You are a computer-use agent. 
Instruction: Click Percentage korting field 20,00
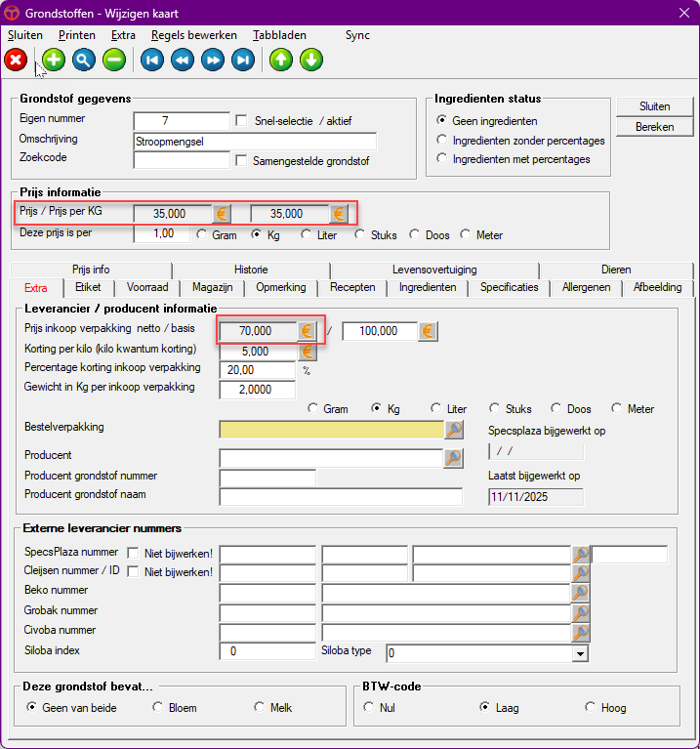tap(258, 370)
